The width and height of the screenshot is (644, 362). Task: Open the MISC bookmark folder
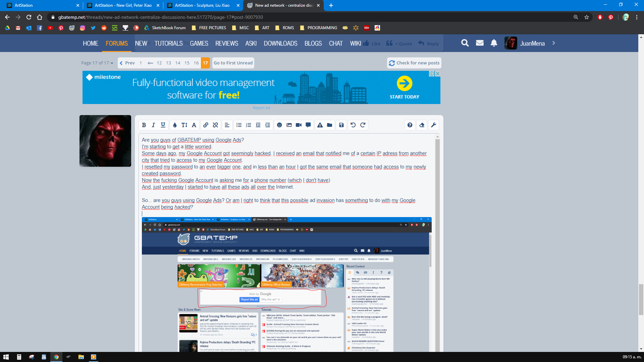point(240,28)
